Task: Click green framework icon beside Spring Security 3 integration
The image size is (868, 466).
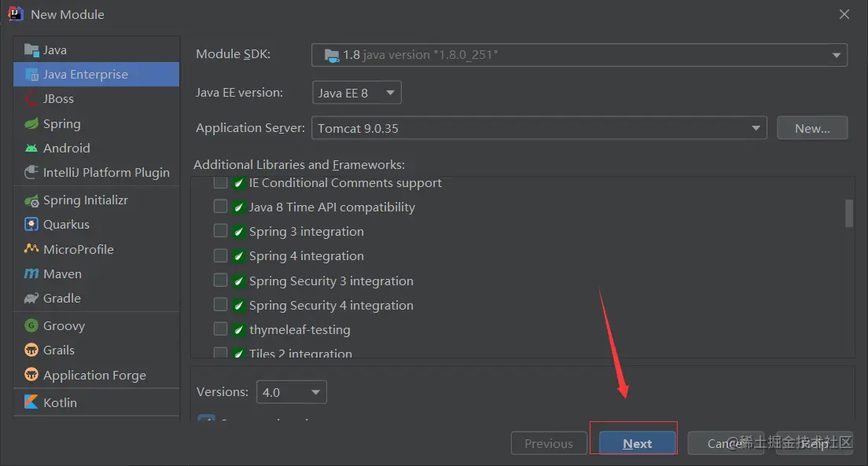Action: coord(238,281)
